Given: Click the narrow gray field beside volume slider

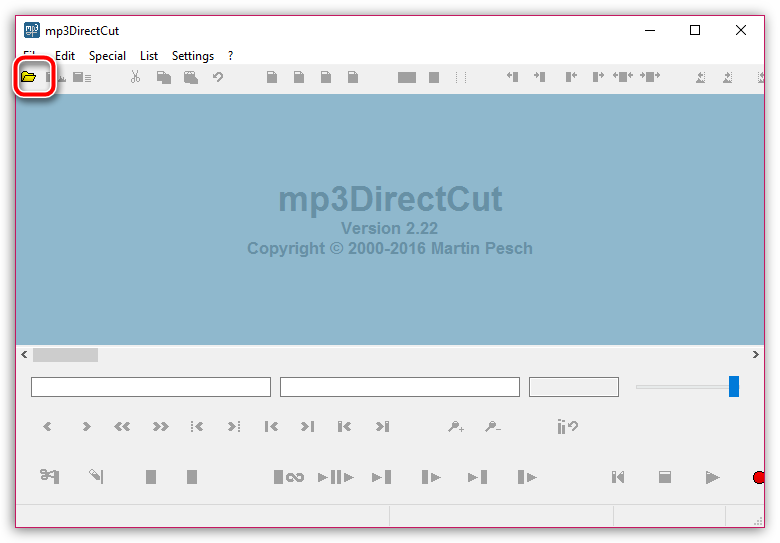Looking at the screenshot, I should 574,387.
